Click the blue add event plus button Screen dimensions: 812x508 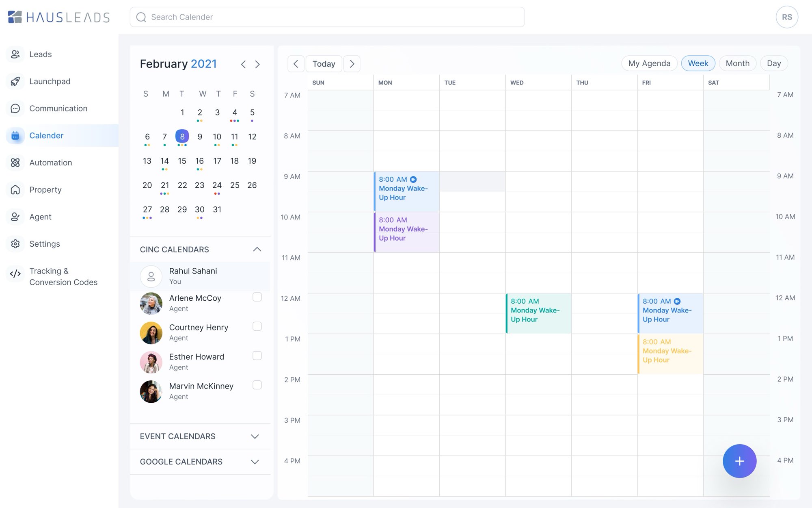point(739,461)
